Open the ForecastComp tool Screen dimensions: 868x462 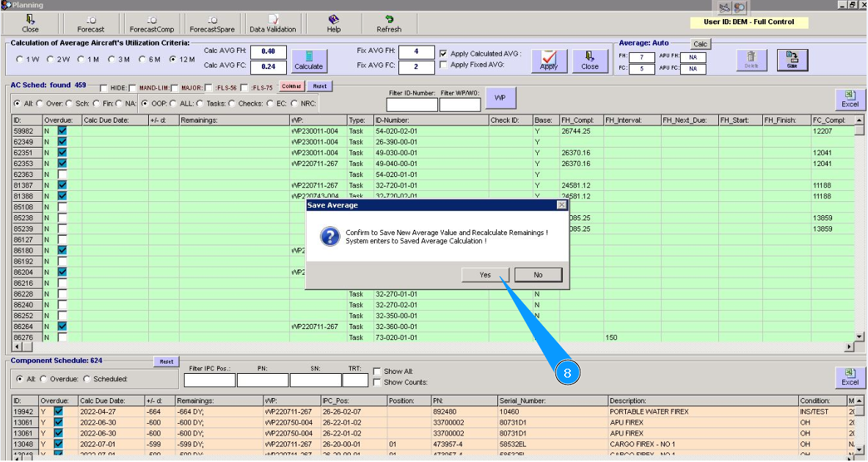(152, 24)
